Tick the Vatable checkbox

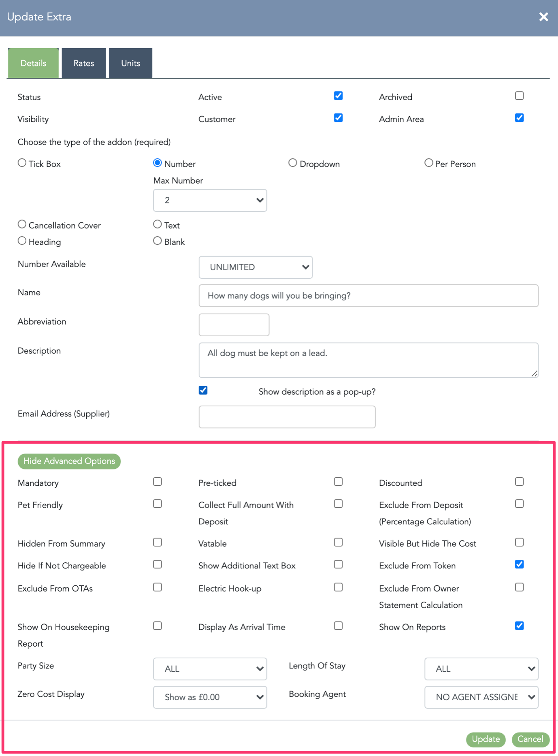point(338,542)
